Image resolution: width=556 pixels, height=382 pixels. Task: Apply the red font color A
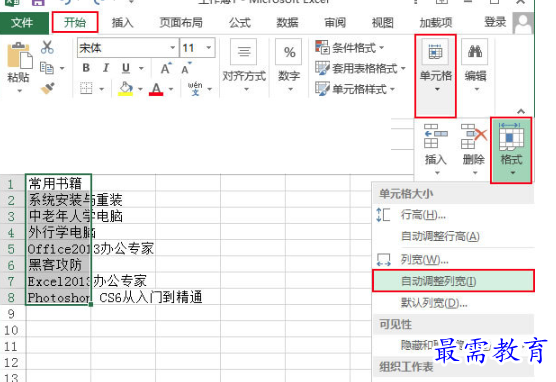pos(156,89)
